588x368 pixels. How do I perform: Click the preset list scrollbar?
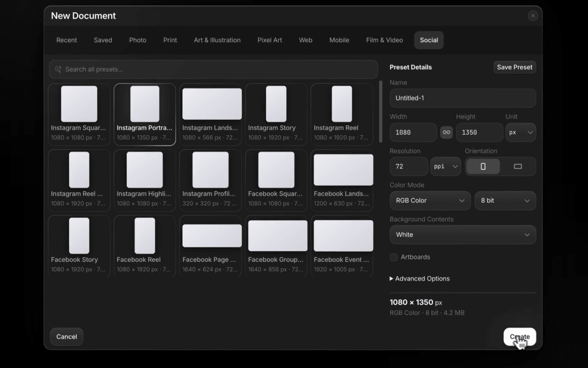pyautogui.click(x=380, y=112)
